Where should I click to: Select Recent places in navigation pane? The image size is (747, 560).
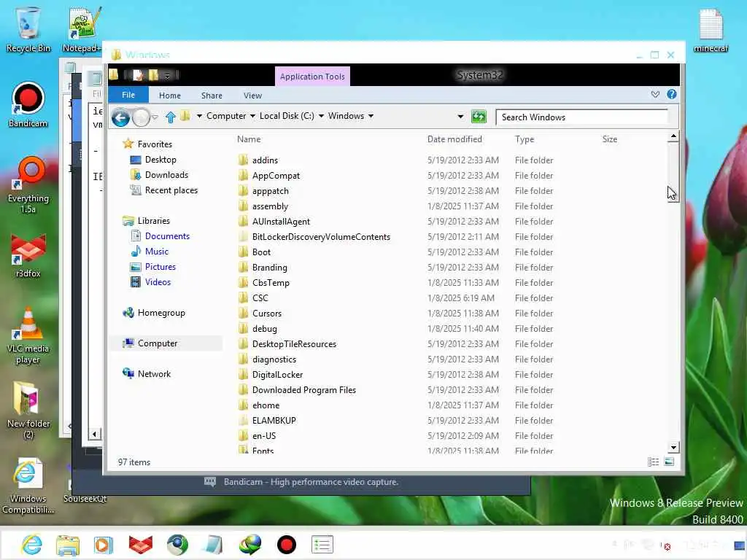171,190
